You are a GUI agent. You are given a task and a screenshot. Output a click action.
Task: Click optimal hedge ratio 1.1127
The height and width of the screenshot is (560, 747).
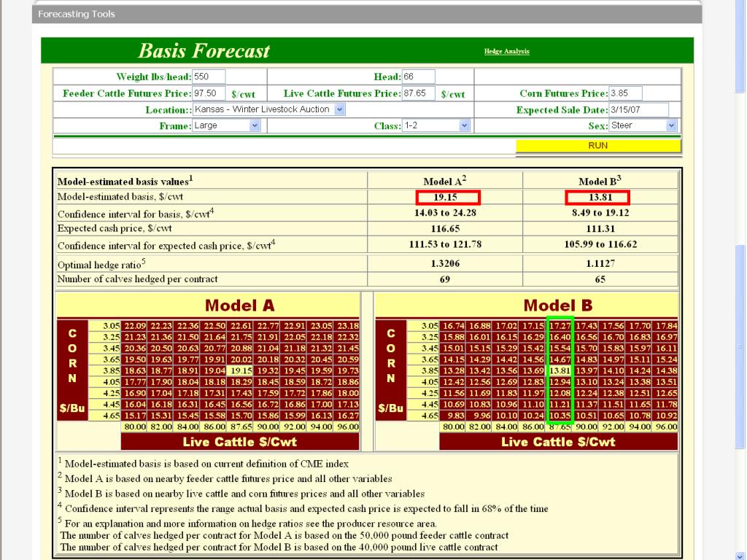600,263
